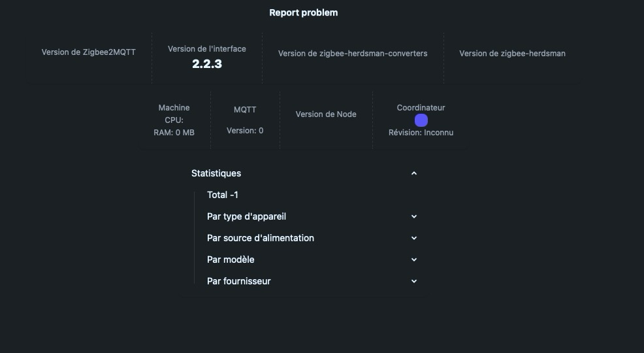Click the purple Coordinateur badge
Viewport: 644px width, 353px height.
tap(421, 120)
